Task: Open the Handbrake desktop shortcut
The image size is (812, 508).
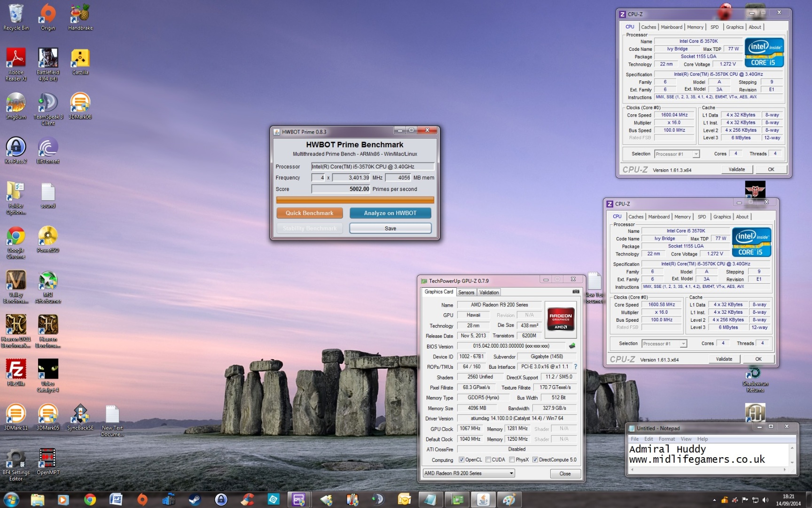Action: pos(80,17)
